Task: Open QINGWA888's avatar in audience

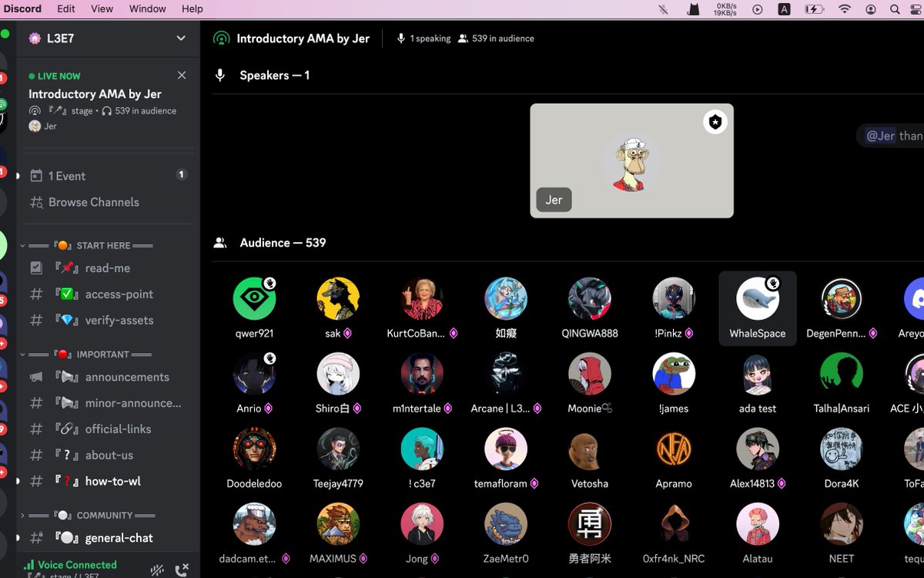Action: (x=590, y=298)
